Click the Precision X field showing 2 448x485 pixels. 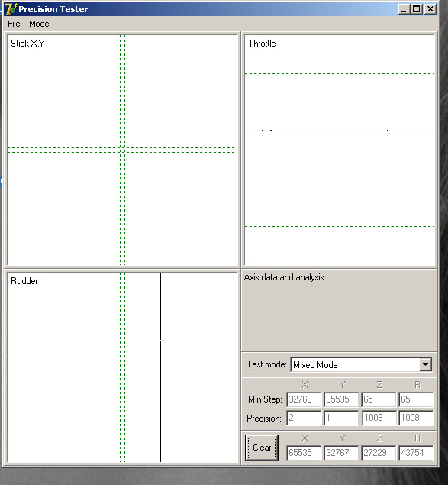(x=304, y=418)
